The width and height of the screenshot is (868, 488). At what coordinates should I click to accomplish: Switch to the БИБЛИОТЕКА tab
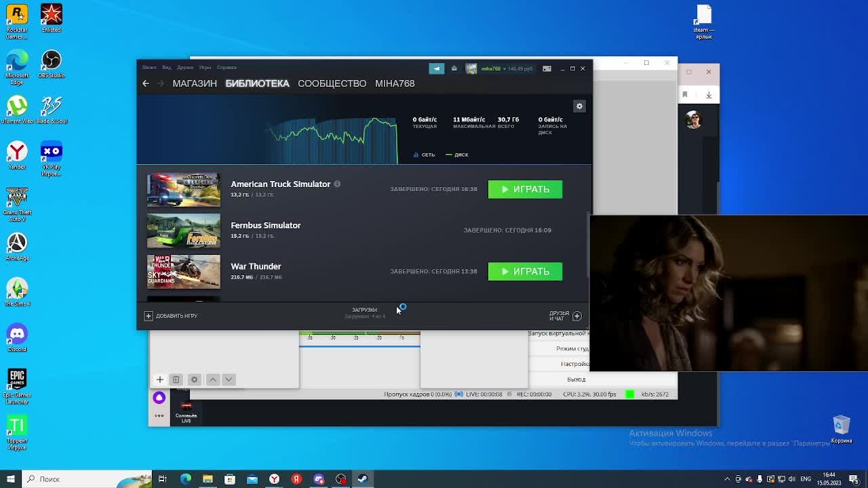[x=257, y=83]
